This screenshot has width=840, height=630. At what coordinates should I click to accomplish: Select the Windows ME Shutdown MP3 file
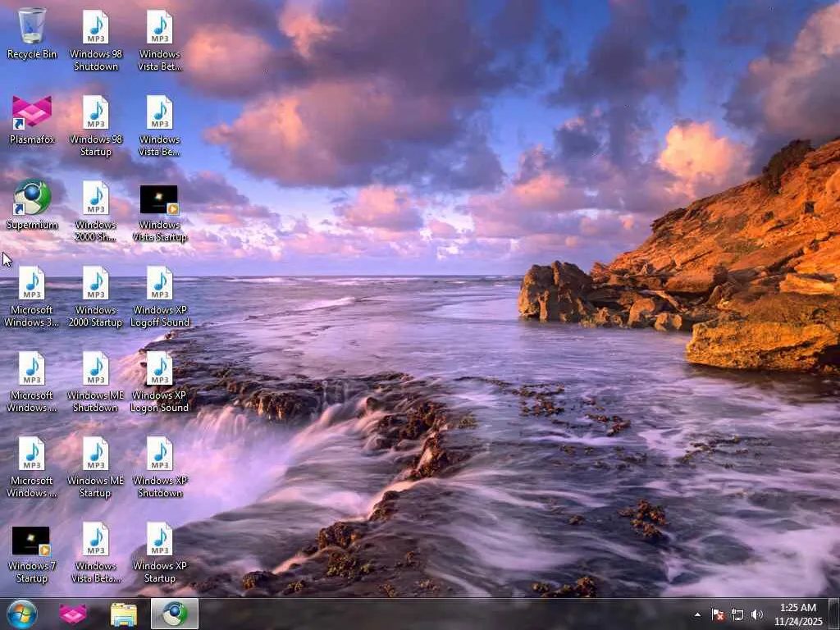point(96,382)
